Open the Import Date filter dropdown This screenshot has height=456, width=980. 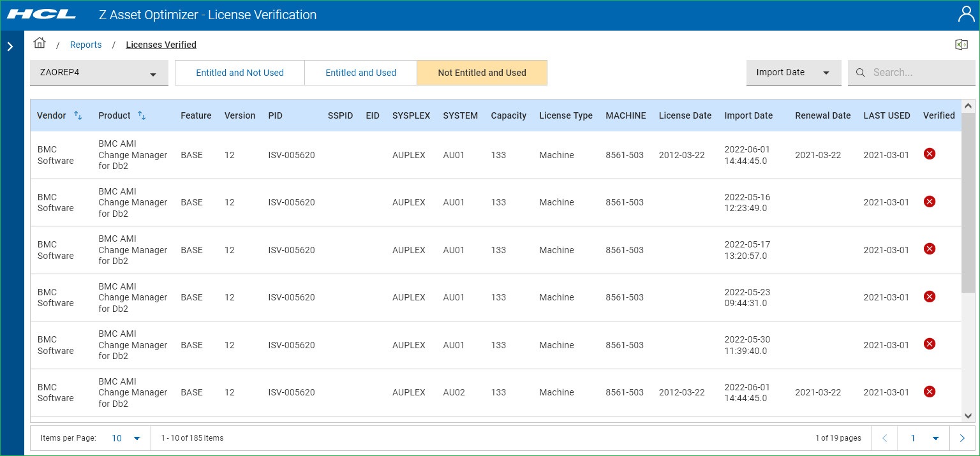[x=793, y=73]
